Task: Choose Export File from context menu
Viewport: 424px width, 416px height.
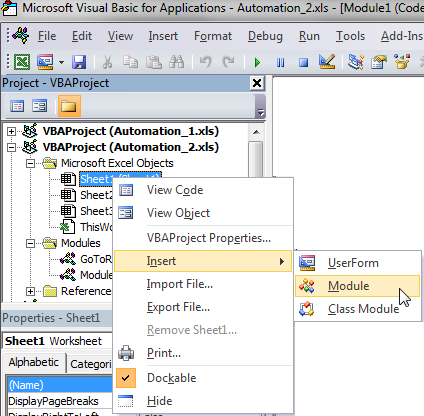Action: tap(203, 307)
